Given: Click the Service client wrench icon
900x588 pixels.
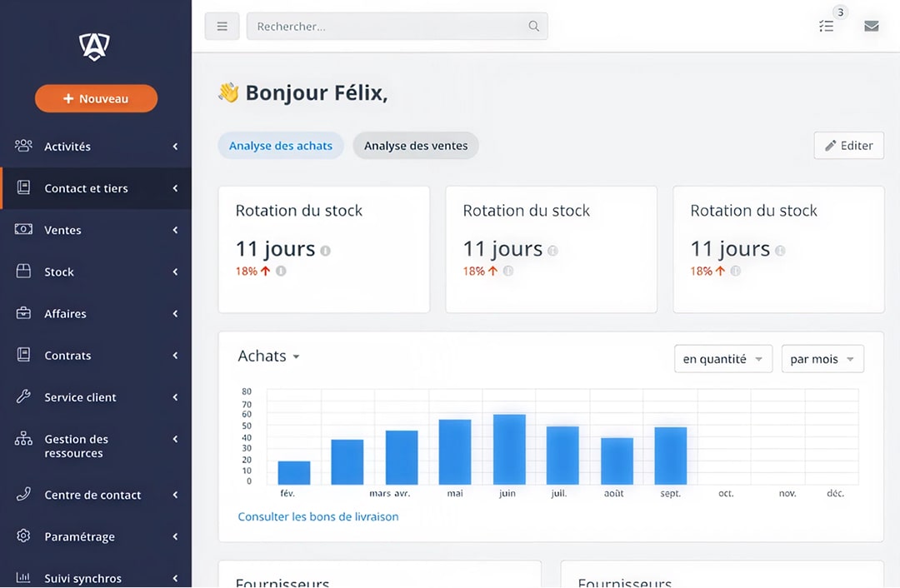Looking at the screenshot, I should coord(23,397).
